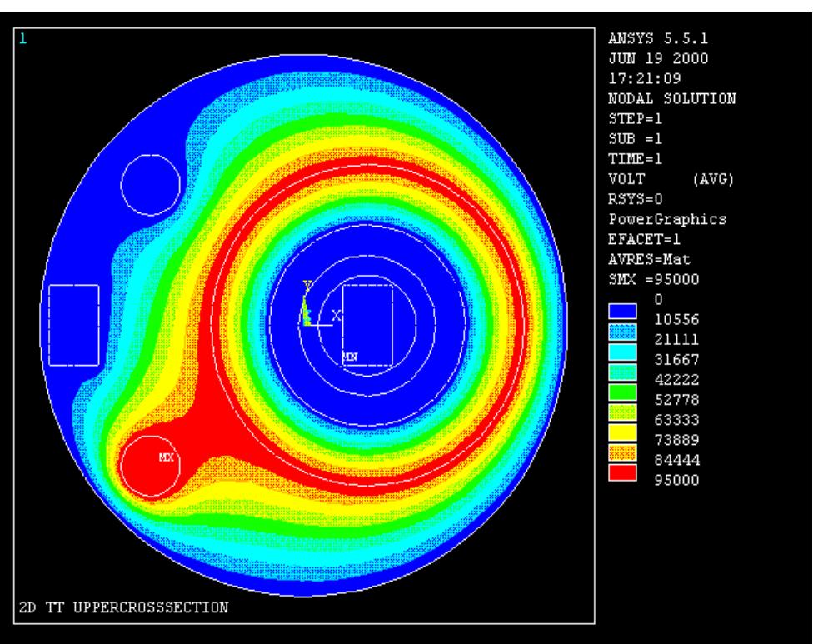Click the dashed rectangle at plot center
Viewport: 818px width, 644px height.
pos(368,325)
